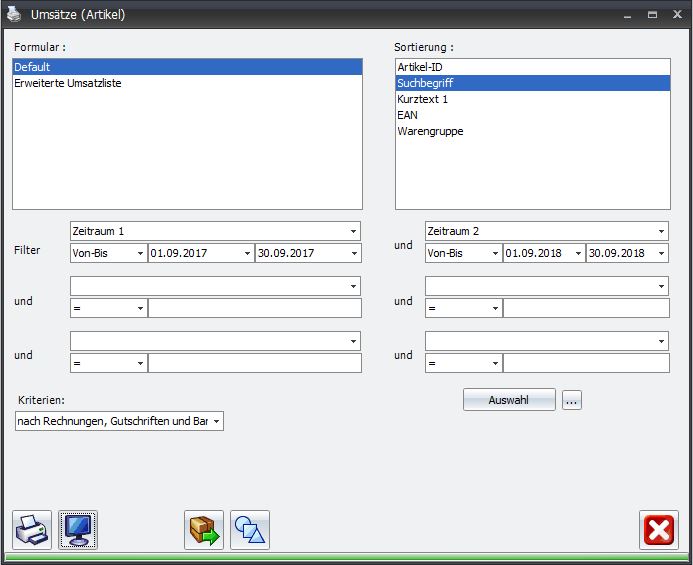Click the red X cancel button
Image resolution: width=693 pixels, height=565 pixels.
659,530
